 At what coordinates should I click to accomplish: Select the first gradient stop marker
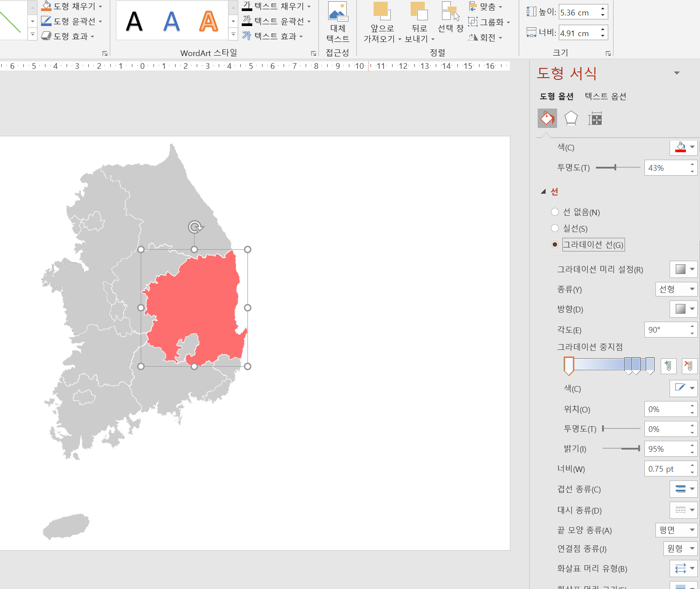click(569, 366)
